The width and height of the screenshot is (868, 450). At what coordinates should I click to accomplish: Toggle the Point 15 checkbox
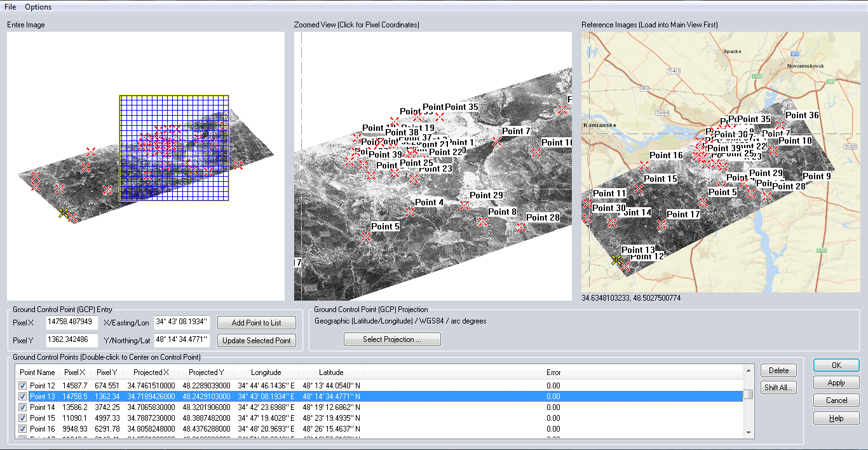(x=23, y=418)
